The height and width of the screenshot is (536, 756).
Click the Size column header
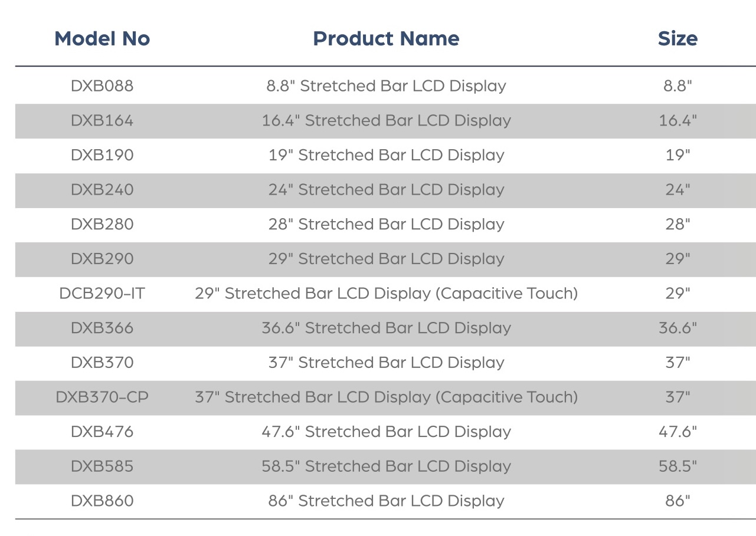pyautogui.click(x=678, y=39)
